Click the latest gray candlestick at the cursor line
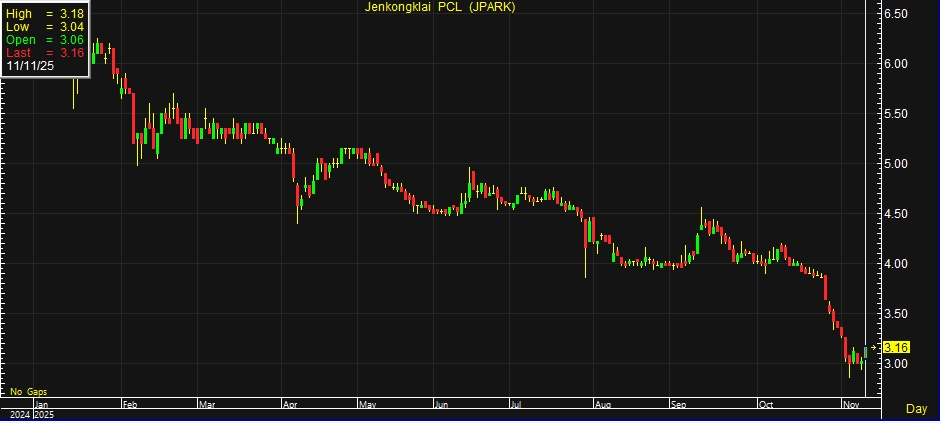 coord(865,352)
